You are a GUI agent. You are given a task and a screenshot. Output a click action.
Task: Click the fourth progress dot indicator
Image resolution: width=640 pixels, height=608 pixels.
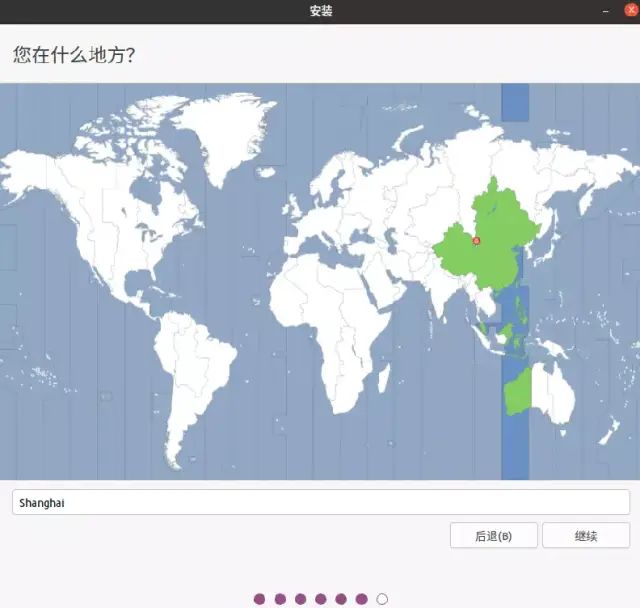click(321, 599)
